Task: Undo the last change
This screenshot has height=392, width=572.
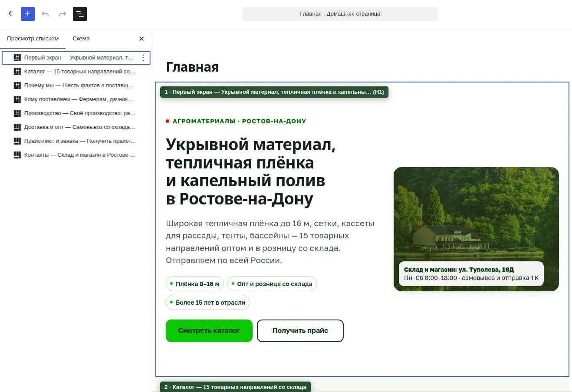Action: pos(45,14)
